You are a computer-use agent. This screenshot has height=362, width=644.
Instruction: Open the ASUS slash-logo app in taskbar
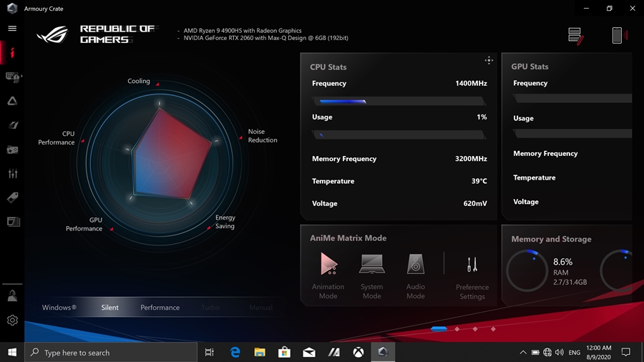333,352
